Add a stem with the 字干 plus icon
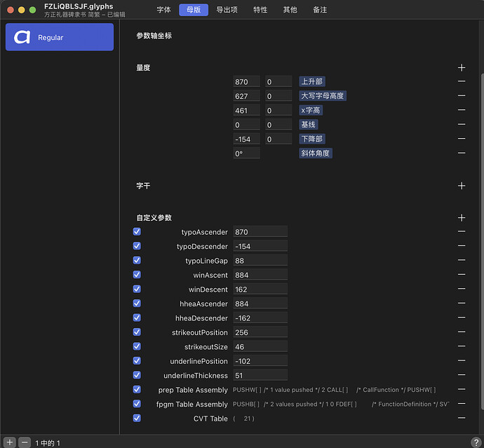 click(462, 186)
